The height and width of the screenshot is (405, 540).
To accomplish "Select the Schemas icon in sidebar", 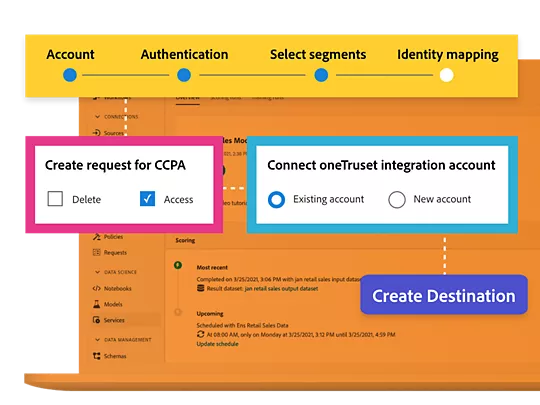I will 96,356.
